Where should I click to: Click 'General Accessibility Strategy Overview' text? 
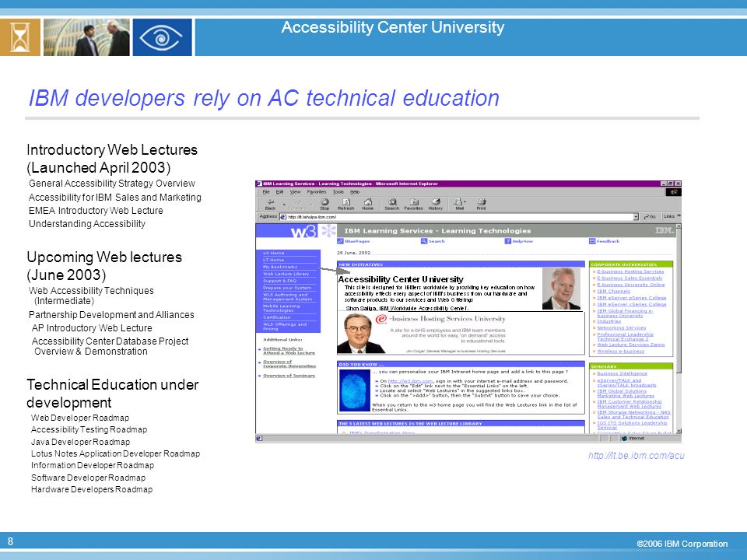112,184
